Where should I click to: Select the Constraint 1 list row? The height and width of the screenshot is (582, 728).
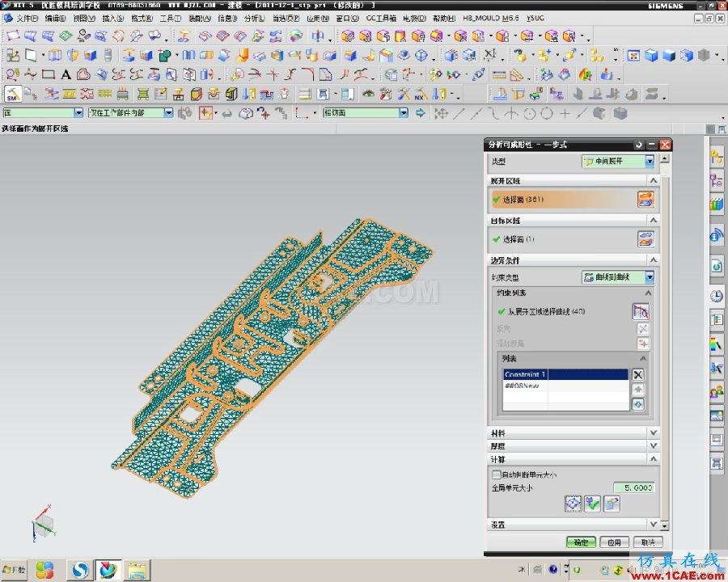pyautogui.click(x=565, y=374)
